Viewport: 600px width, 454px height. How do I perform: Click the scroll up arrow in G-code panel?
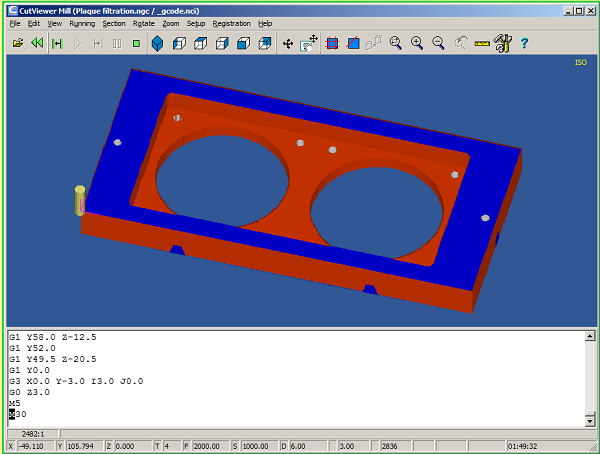coord(590,336)
